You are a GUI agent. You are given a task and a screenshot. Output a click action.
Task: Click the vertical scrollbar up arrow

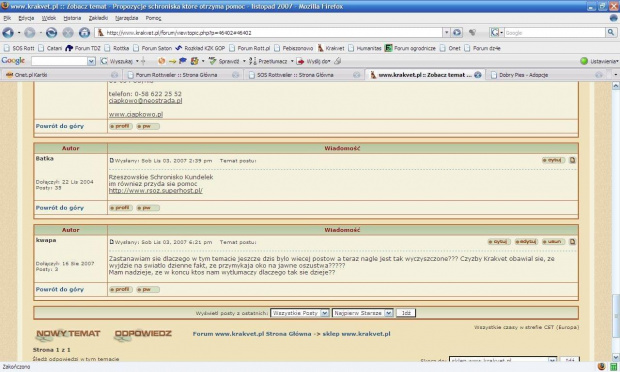pyautogui.click(x=615, y=86)
